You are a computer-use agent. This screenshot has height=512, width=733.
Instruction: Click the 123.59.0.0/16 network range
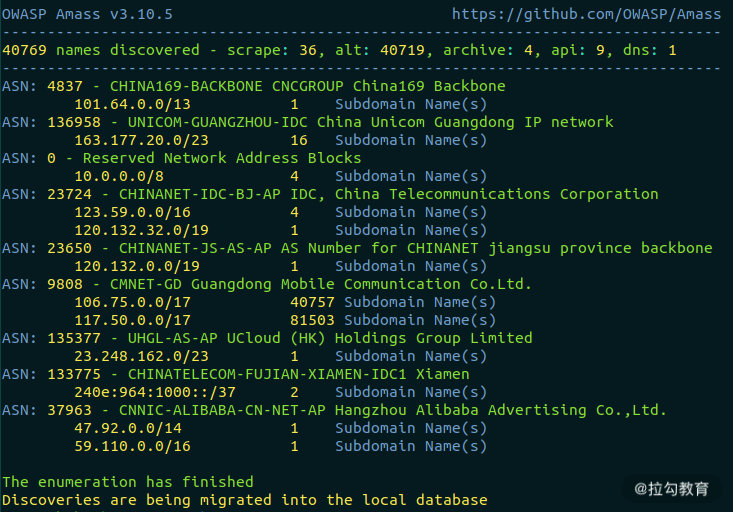click(x=133, y=212)
